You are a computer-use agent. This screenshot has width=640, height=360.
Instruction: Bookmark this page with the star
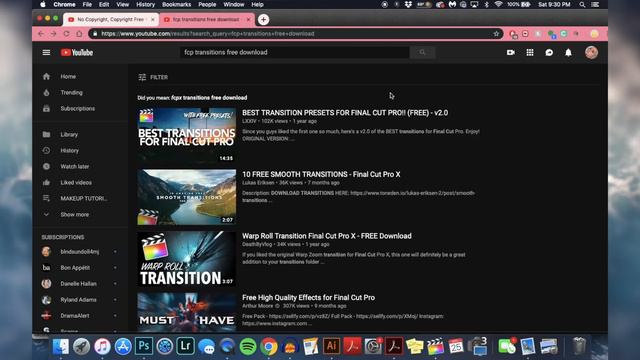[496, 34]
